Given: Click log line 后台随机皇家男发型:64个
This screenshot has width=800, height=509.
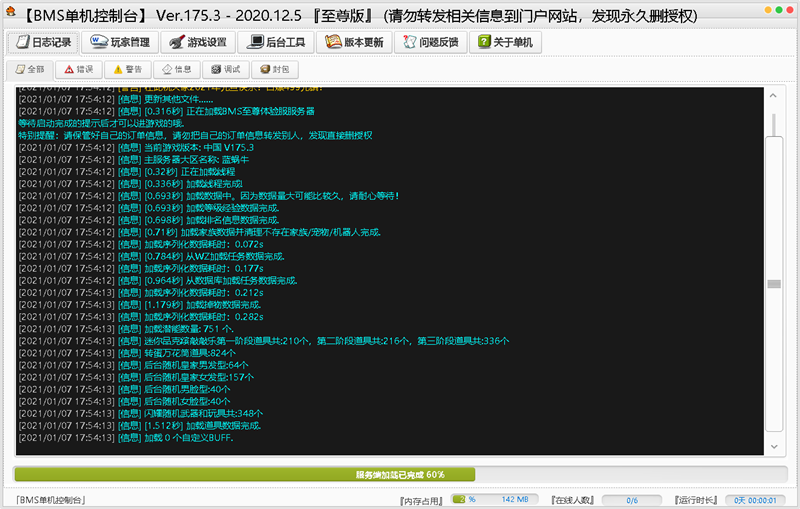Looking at the screenshot, I should [x=134, y=365].
